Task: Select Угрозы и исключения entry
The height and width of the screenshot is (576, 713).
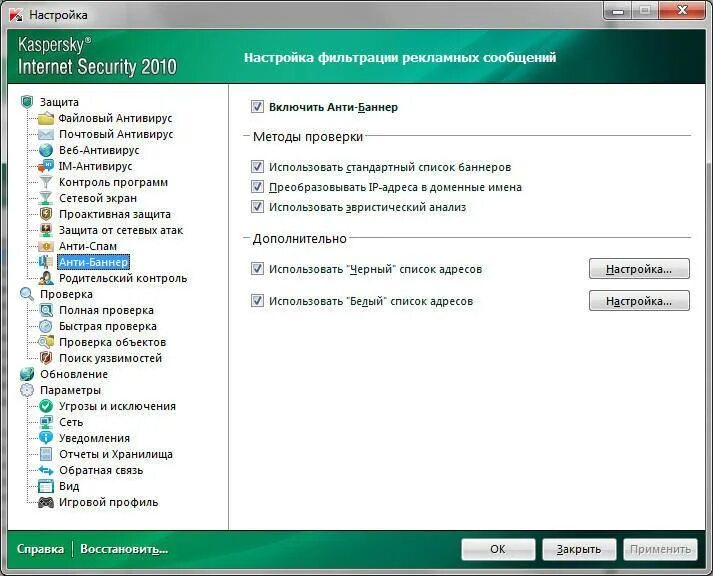Action: 117,406
